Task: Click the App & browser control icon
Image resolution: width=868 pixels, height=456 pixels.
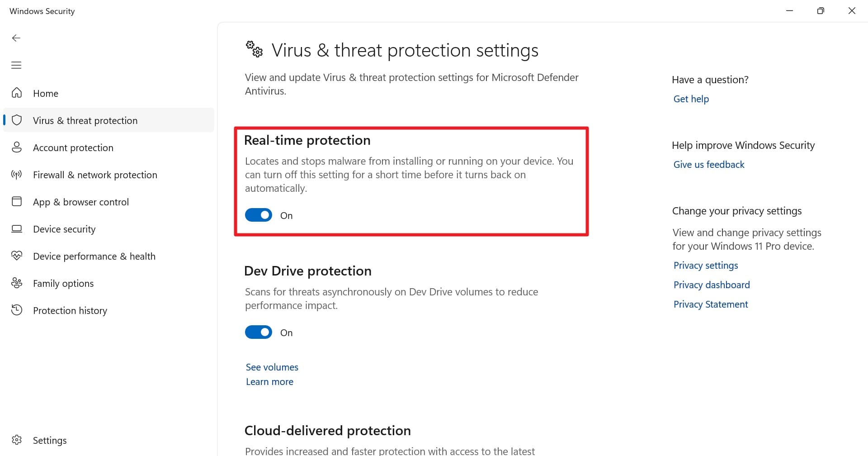Action: point(17,202)
